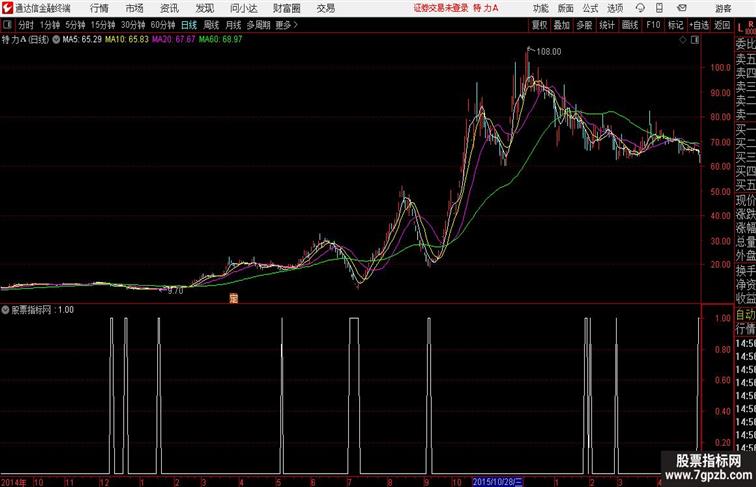756x487 pixels.
Task: Switch to the 多周期 multi-period tab
Action: pyautogui.click(x=258, y=25)
